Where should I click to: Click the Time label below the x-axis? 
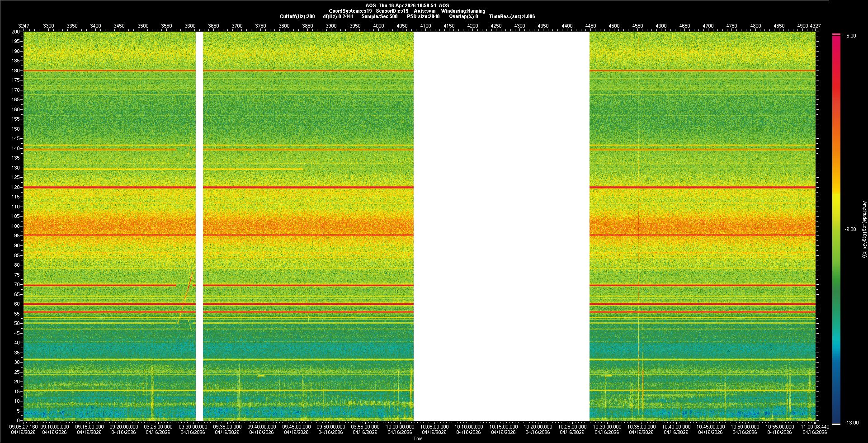(418, 438)
